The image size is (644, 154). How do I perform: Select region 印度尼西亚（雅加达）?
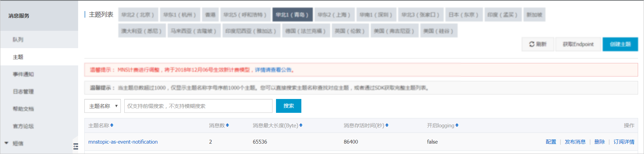click(251, 31)
